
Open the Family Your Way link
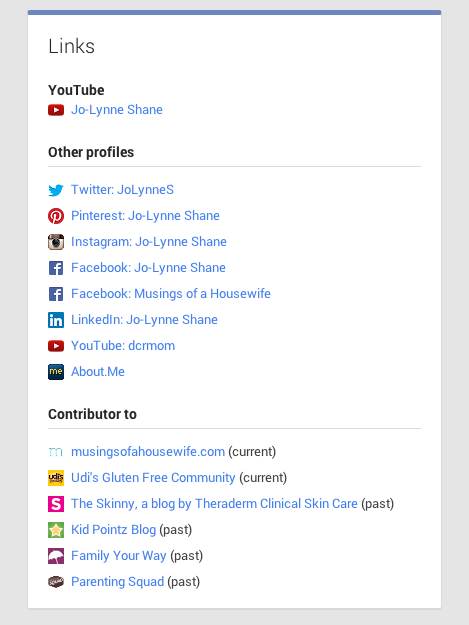(119, 556)
